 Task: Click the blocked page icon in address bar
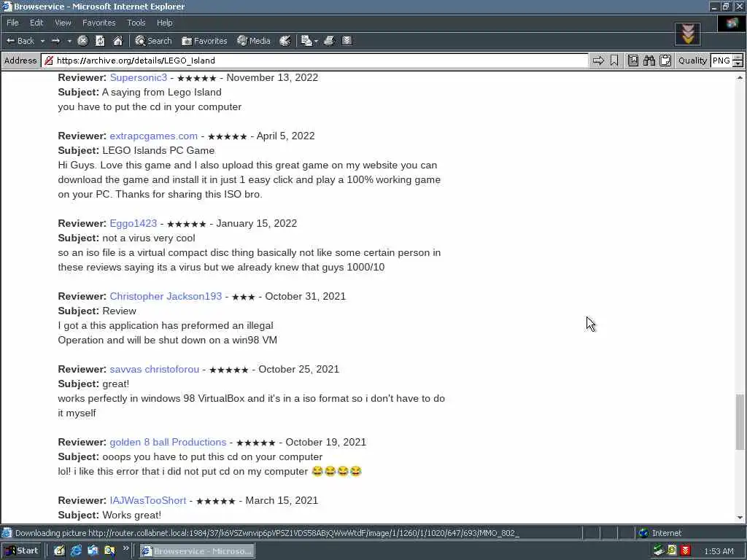[49, 61]
